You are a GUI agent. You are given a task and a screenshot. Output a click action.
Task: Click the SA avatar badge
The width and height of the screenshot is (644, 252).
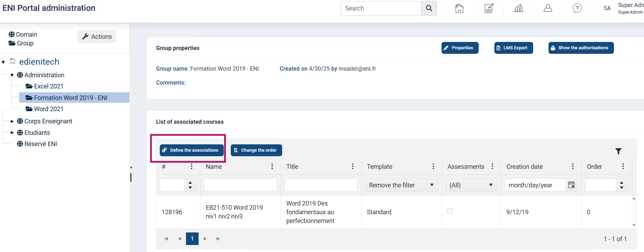coord(607,8)
